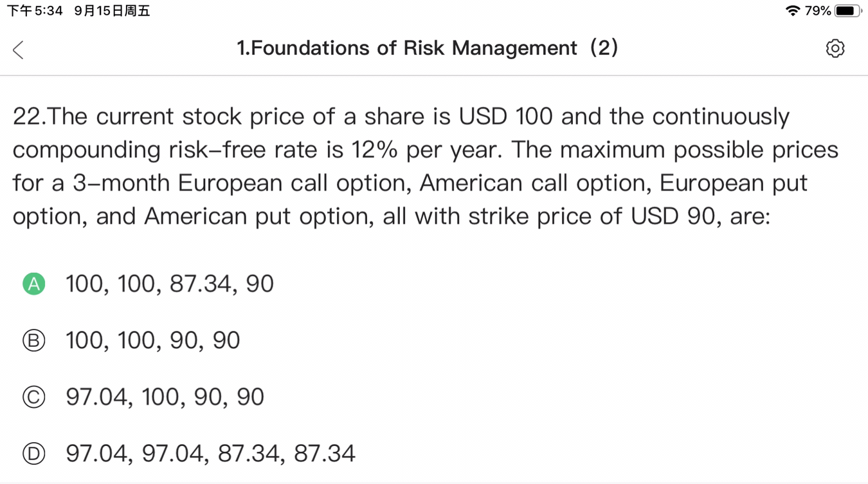
Task: Select answer text "97.04, 97.04, 87.34, 87.34"
Action: click(x=211, y=454)
